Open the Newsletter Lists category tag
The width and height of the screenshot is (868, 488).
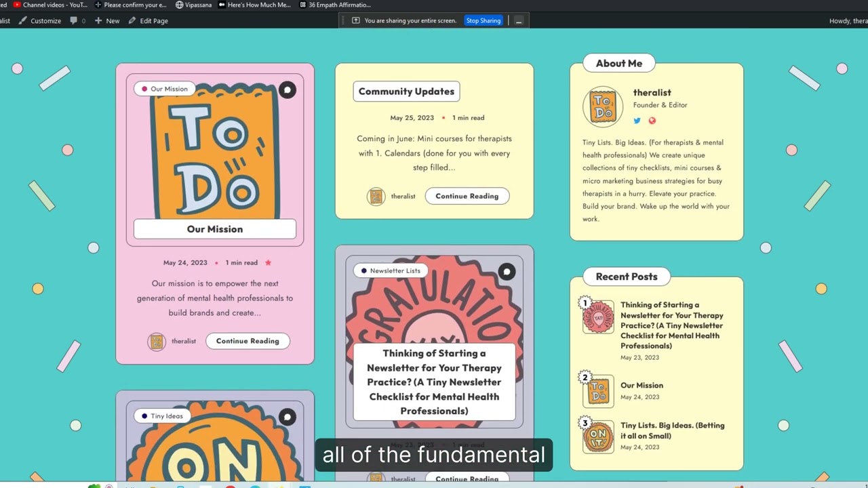pos(390,270)
